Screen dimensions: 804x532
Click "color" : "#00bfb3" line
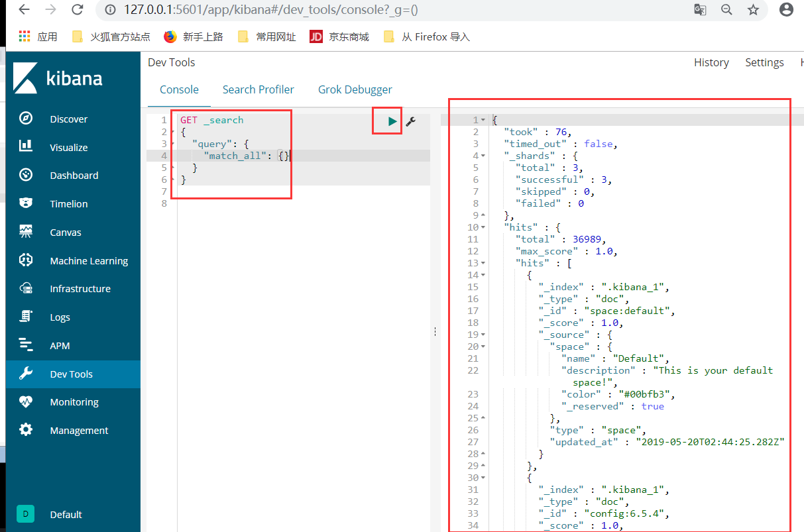[618, 394]
